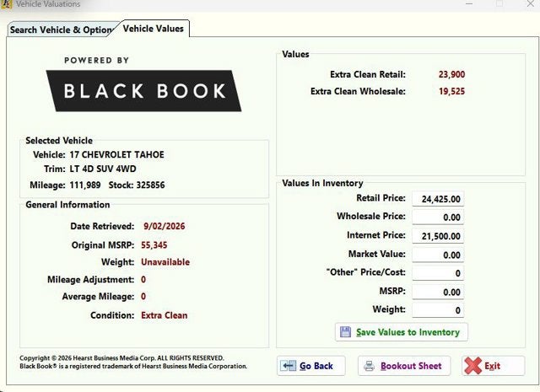Screen dimensions: 540x392
Task: Edit the Market Value field
Action: coord(438,255)
